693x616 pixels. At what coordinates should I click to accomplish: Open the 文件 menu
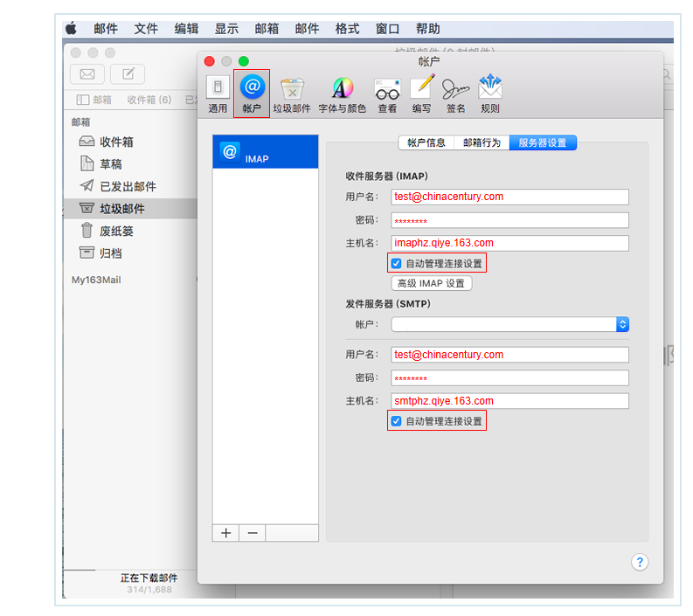coord(146,29)
